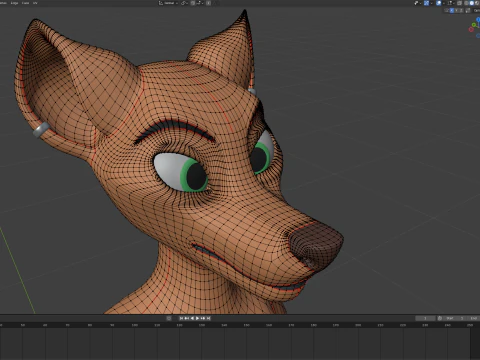
Task: Toggle proportional editing
Action: [208, 3]
